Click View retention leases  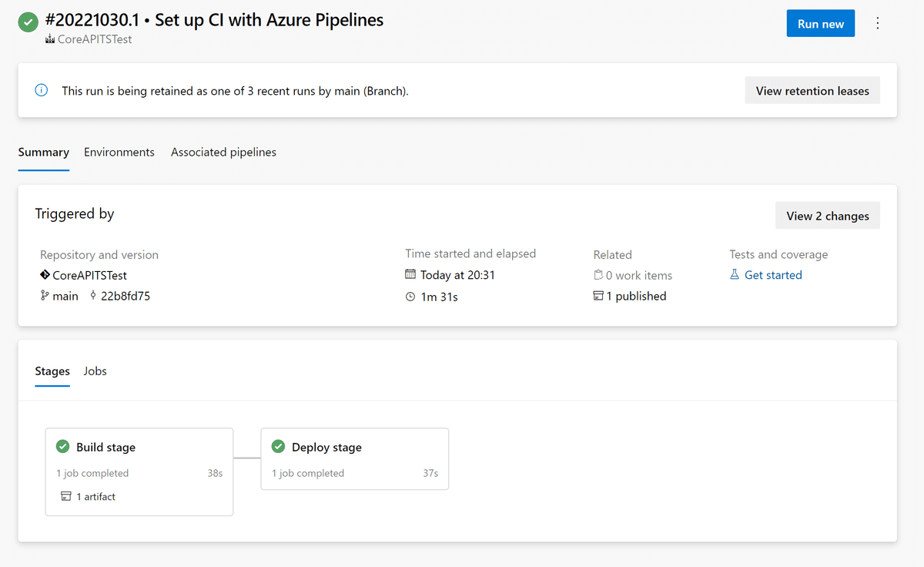(x=812, y=90)
